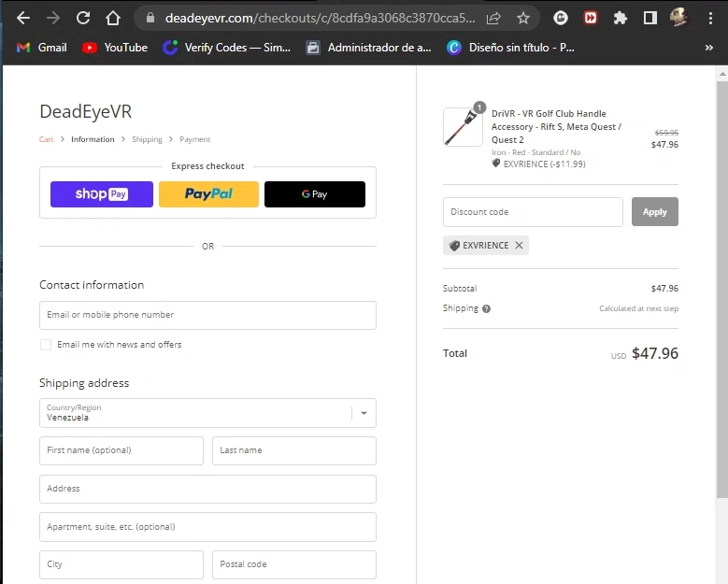
Task: Open the extensions puzzle piece icon
Action: pos(620,18)
